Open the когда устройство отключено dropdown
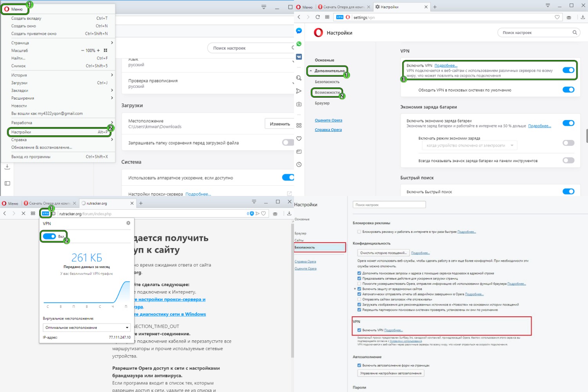This screenshot has width=588, height=392. coord(470,145)
